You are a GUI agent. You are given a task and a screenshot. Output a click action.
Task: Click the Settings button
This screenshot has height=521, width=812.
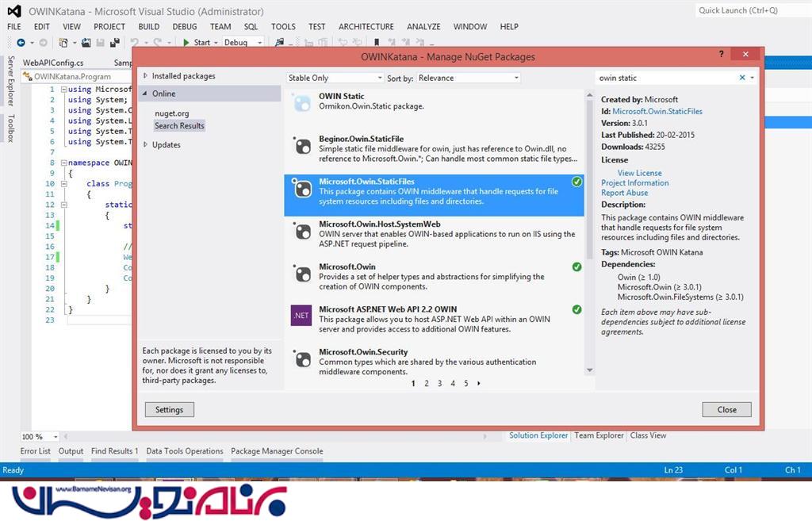169,410
